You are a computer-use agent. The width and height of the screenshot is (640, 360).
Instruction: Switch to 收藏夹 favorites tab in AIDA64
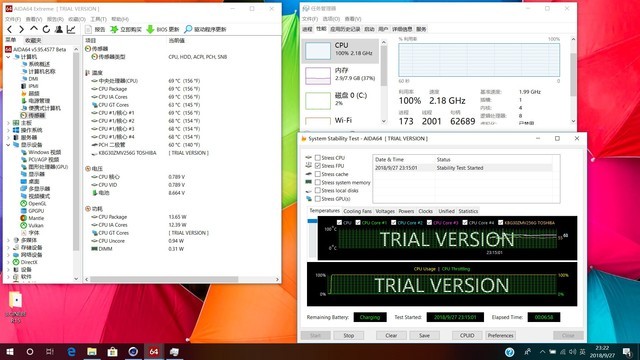click(x=33, y=40)
